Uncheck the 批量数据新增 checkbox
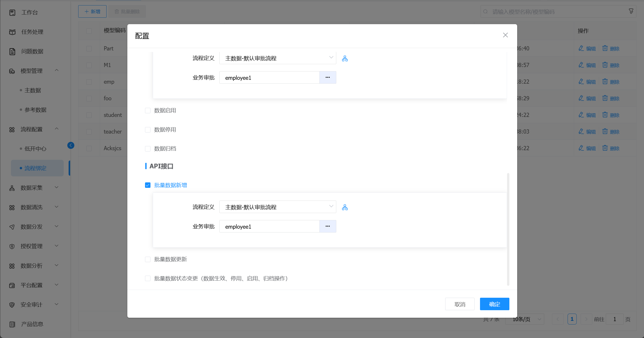 (148, 185)
